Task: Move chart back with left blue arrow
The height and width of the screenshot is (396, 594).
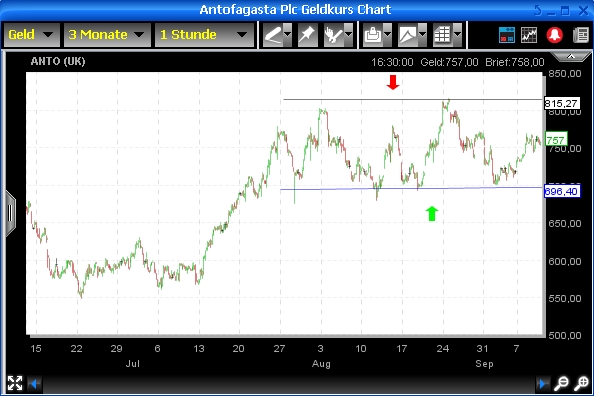Action: pos(34,384)
